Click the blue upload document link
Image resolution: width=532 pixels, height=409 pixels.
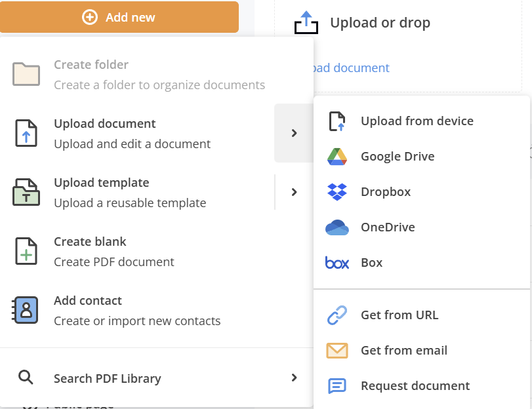352,68
